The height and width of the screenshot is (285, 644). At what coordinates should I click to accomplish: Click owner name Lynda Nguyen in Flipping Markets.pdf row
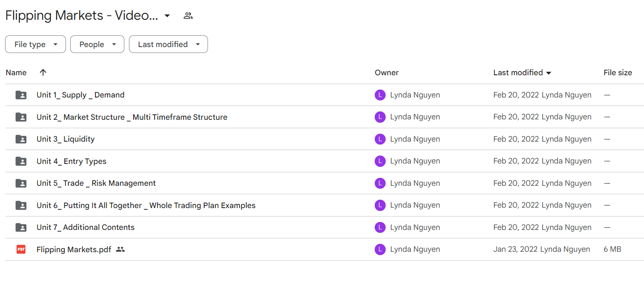point(415,249)
